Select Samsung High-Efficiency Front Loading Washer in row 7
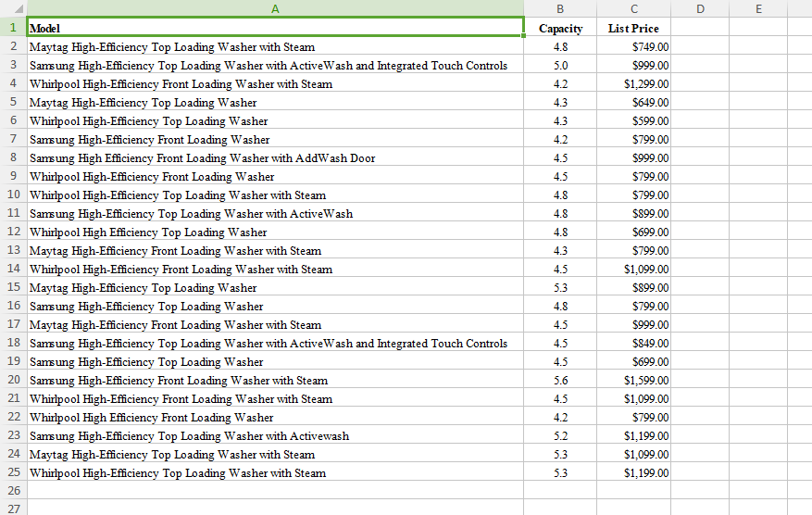The image size is (812, 515). (276, 139)
